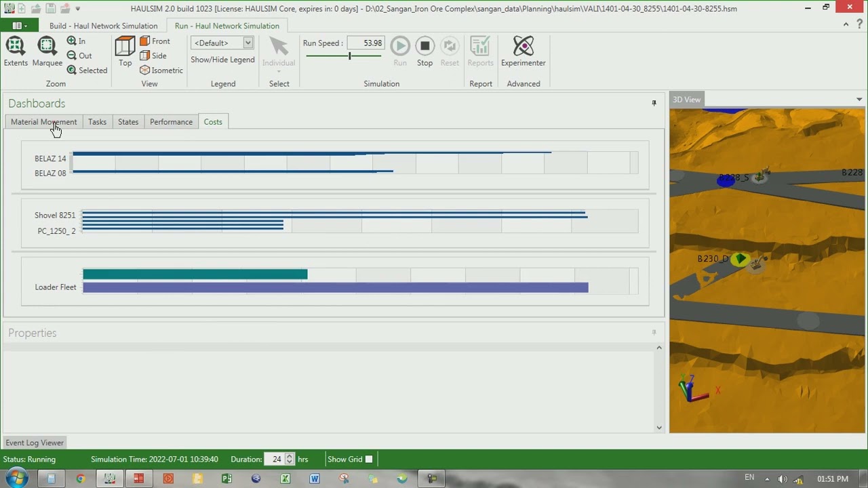Viewport: 868px width, 488px height.
Task: Enable the Show Grid checkbox
Action: 369,459
